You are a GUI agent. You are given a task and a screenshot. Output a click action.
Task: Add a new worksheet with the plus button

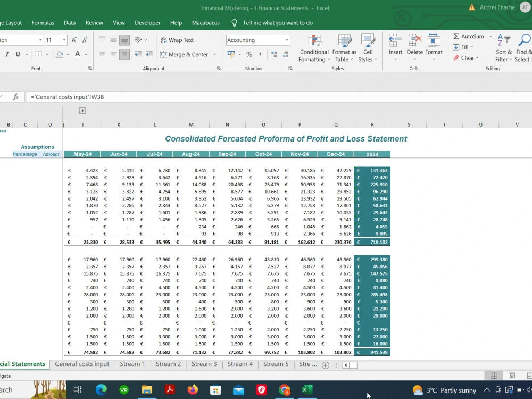coord(326,365)
